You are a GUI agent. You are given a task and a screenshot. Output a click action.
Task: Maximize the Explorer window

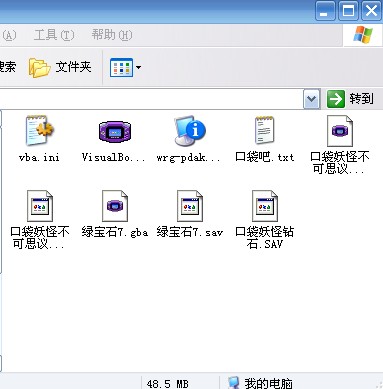pyautogui.click(x=348, y=11)
